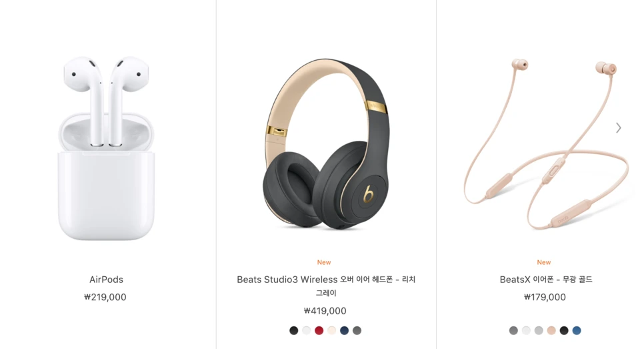Pick light silver swatch under BeatsX

pos(539,330)
